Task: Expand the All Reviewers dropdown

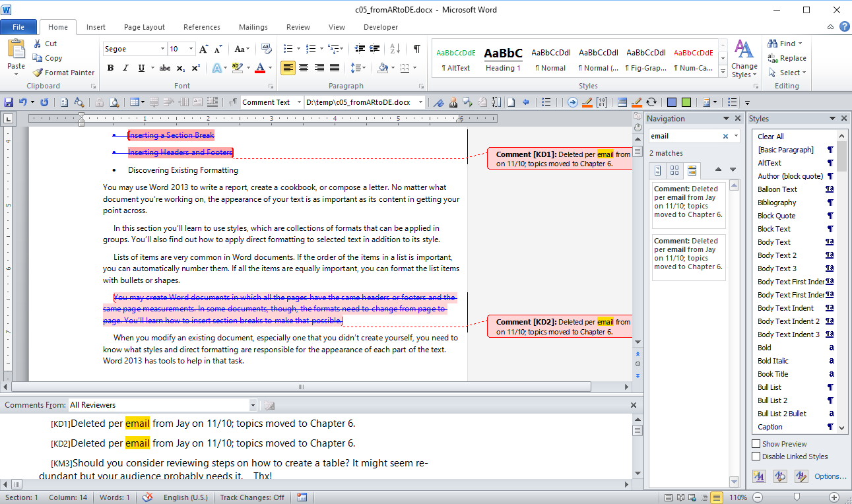Action: tap(253, 405)
